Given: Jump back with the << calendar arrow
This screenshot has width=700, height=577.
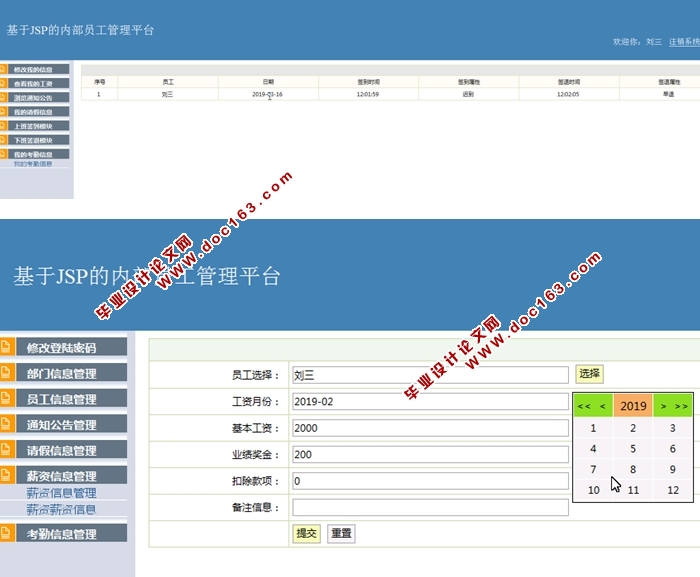Looking at the screenshot, I should click(584, 406).
